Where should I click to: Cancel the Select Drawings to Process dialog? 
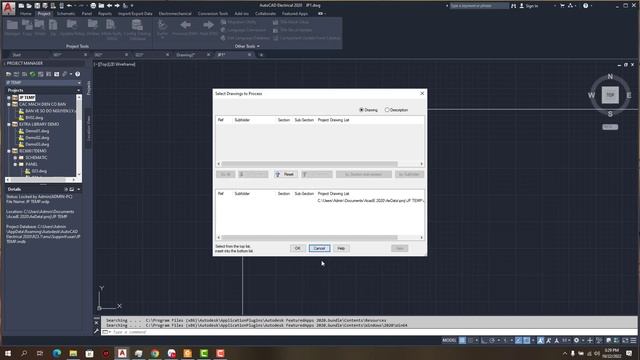[319, 248]
